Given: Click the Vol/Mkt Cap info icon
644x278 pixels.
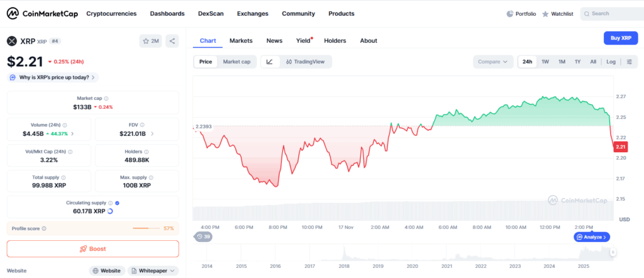Looking at the screenshot, I should [70, 152].
